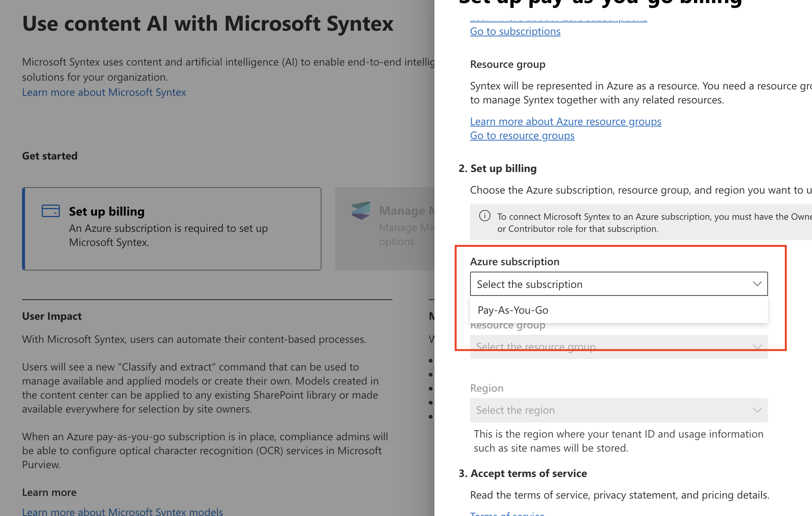Open the Terms of service link

click(507, 513)
